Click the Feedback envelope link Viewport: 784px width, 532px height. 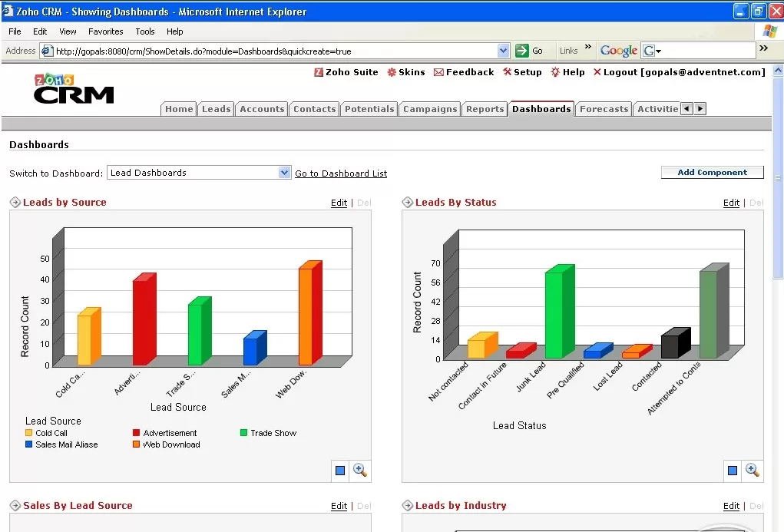[463, 72]
